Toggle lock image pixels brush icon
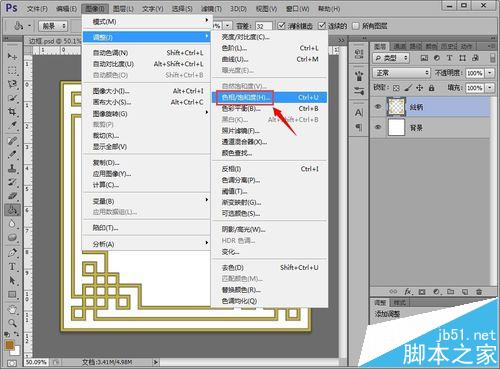 [408, 88]
